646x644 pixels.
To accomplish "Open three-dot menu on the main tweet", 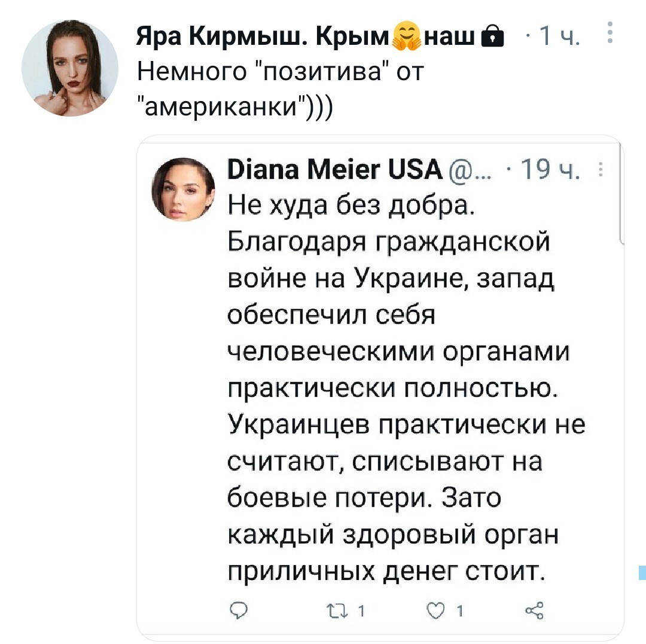I will pyautogui.click(x=610, y=32).
